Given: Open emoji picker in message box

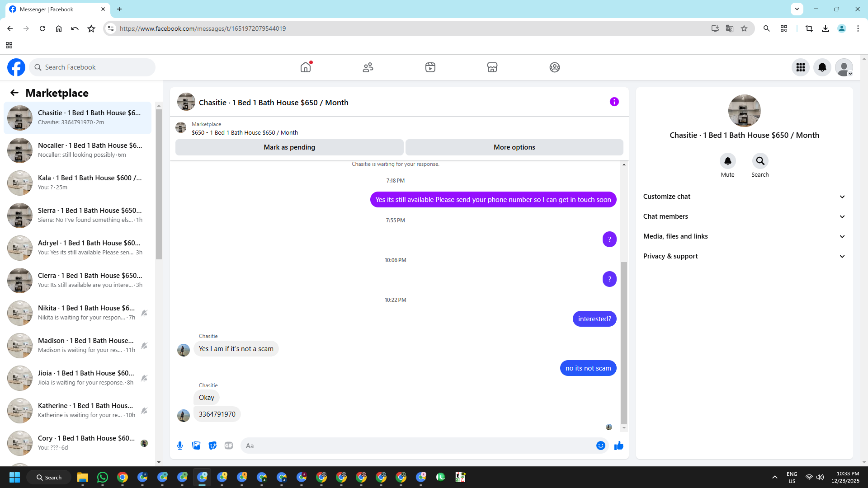Looking at the screenshot, I should (x=600, y=446).
